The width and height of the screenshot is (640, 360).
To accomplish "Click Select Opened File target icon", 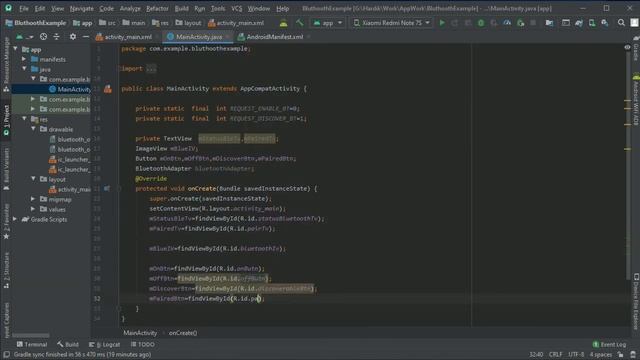I will [x=43, y=37].
